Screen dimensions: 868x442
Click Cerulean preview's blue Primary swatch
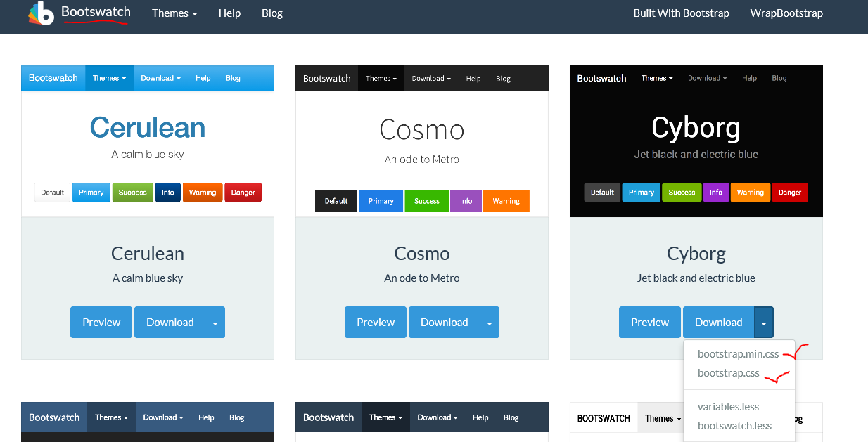91,193
